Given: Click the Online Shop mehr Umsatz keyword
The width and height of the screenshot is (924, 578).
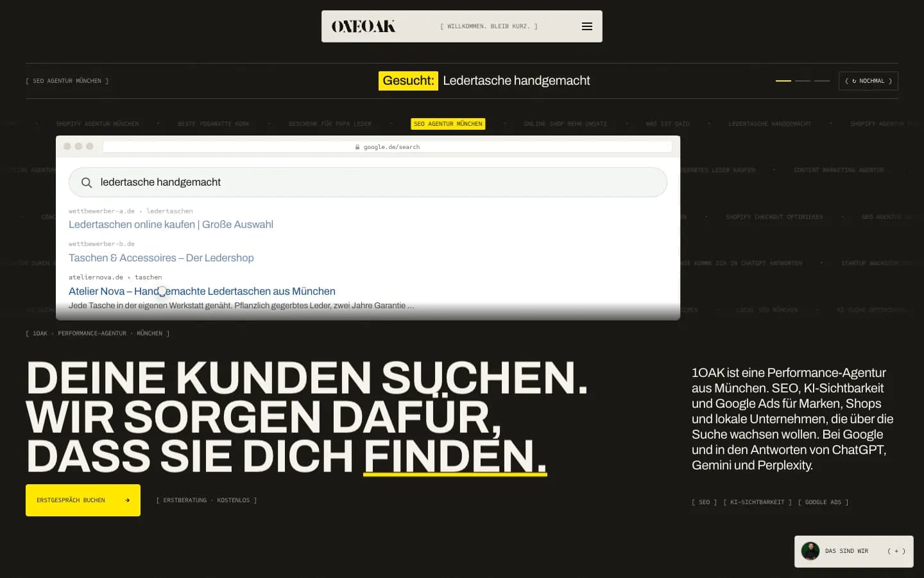Looking at the screenshot, I should click(565, 124).
